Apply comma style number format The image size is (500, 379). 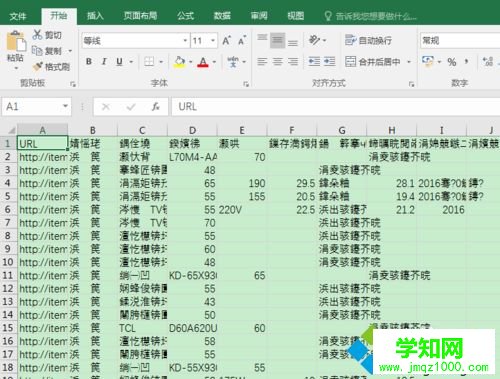click(467, 62)
